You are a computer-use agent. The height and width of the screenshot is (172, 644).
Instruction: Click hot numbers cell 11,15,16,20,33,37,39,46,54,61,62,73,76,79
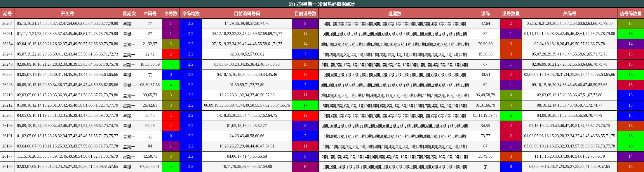coord(570,157)
